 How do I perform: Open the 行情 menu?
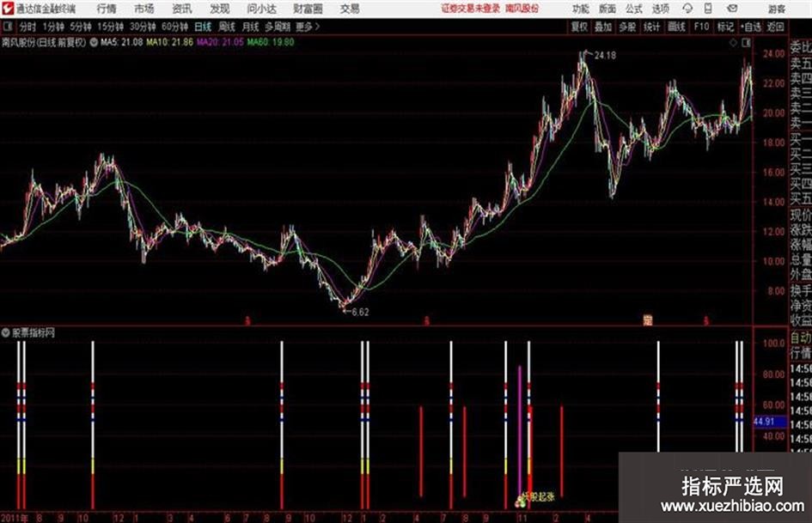107,9
